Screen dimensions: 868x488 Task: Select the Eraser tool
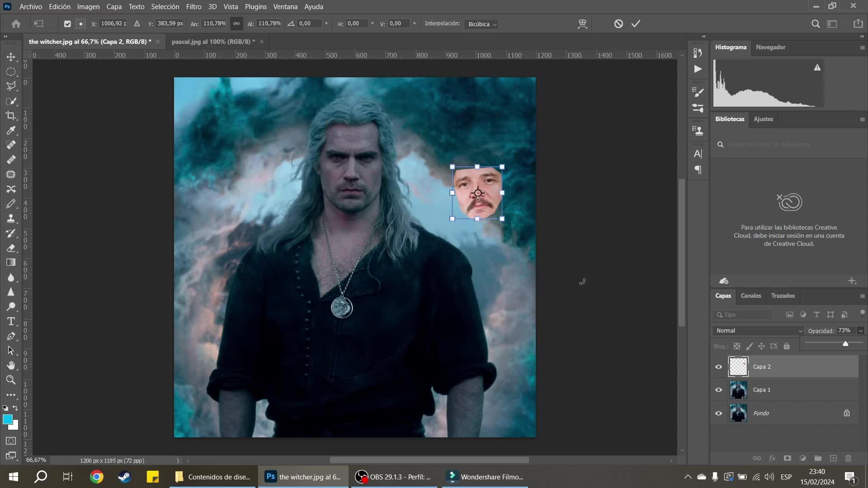(x=11, y=248)
